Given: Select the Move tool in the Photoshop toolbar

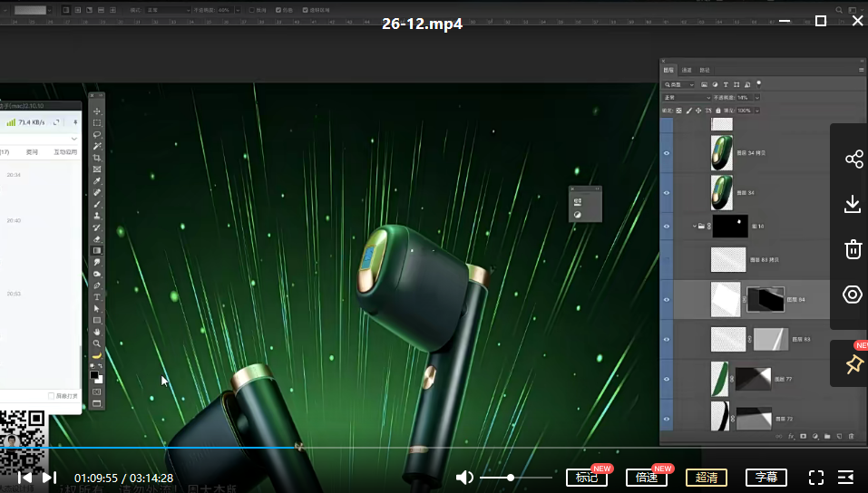Looking at the screenshot, I should tap(97, 111).
